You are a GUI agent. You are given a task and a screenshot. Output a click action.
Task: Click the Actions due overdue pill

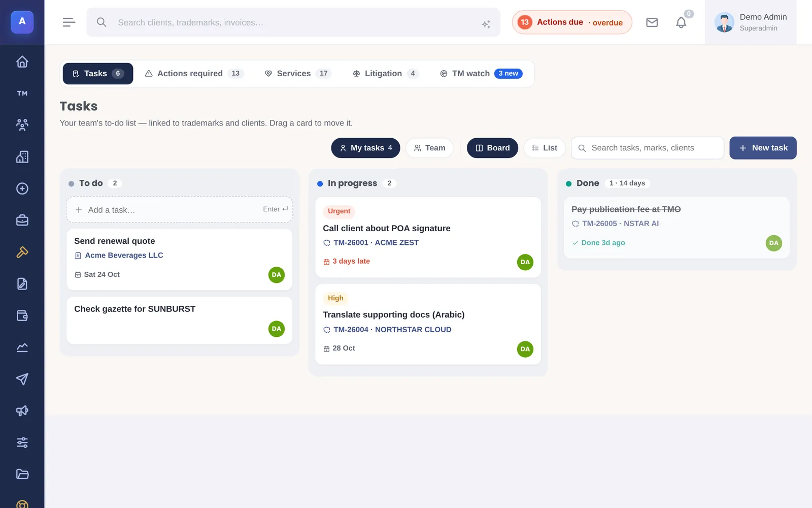click(x=572, y=22)
